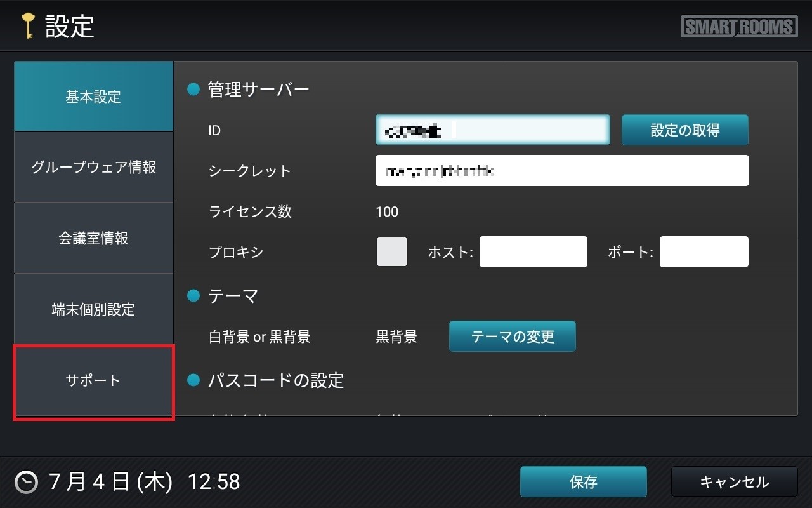Switch to the 会議室情報 tab
The image size is (812, 508).
pos(93,239)
